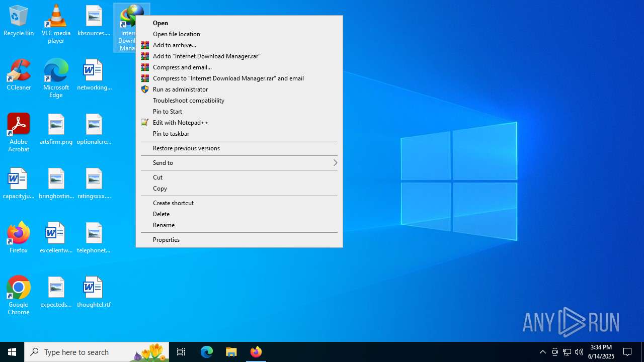Choose Add to archive...
Viewport: 644px width, 362px height.
(x=239, y=45)
